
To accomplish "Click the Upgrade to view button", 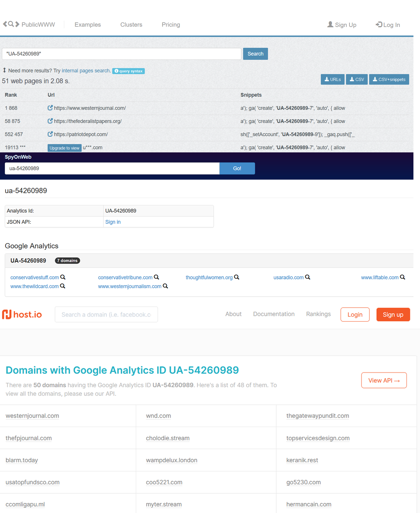I will coord(64,148).
